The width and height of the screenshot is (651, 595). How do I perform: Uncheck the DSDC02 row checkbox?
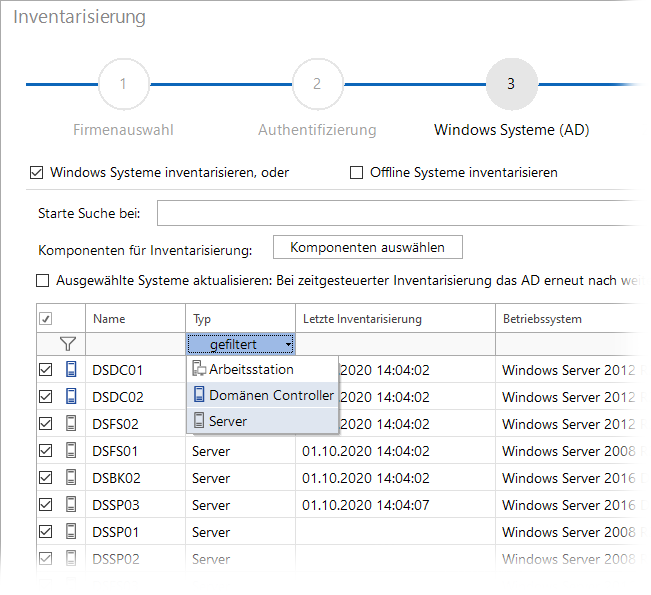(x=45, y=397)
